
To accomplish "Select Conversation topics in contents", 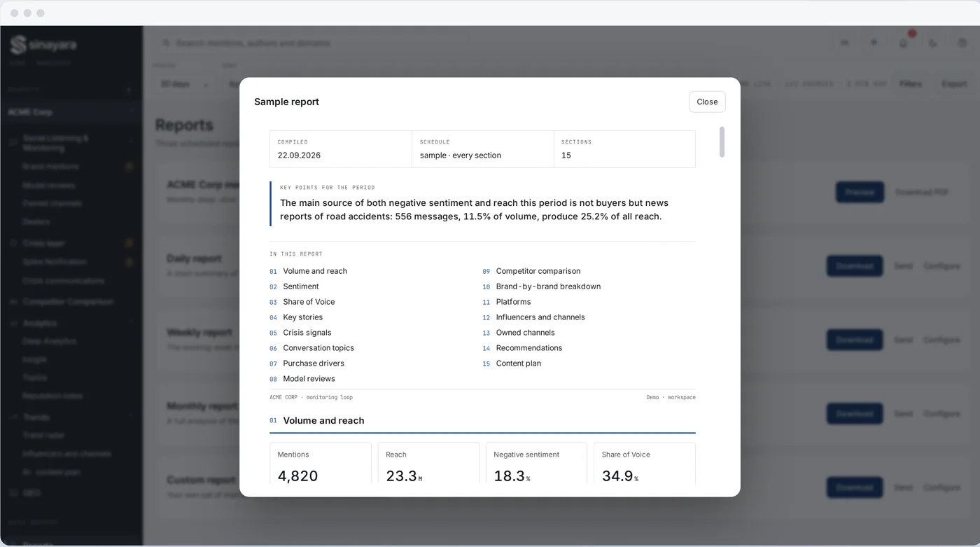I will [x=318, y=348].
